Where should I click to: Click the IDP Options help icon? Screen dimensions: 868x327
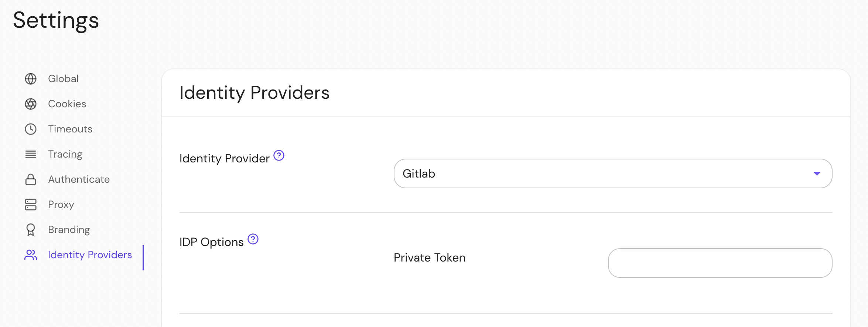click(x=253, y=239)
